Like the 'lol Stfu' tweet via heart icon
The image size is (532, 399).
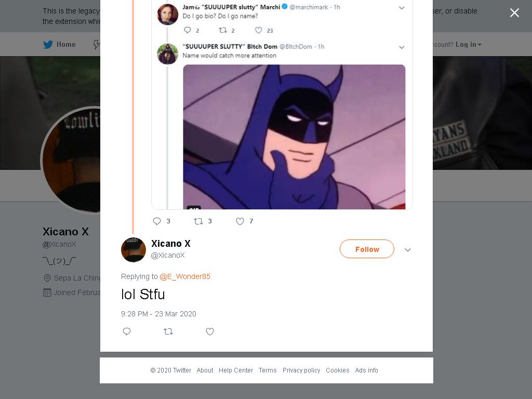tap(210, 331)
